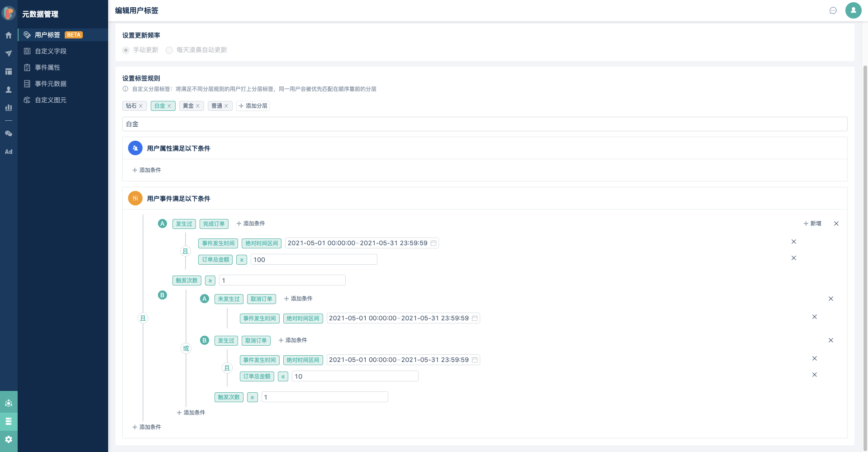Click the amount field containing 100
The height and width of the screenshot is (452, 868).
pyautogui.click(x=314, y=259)
